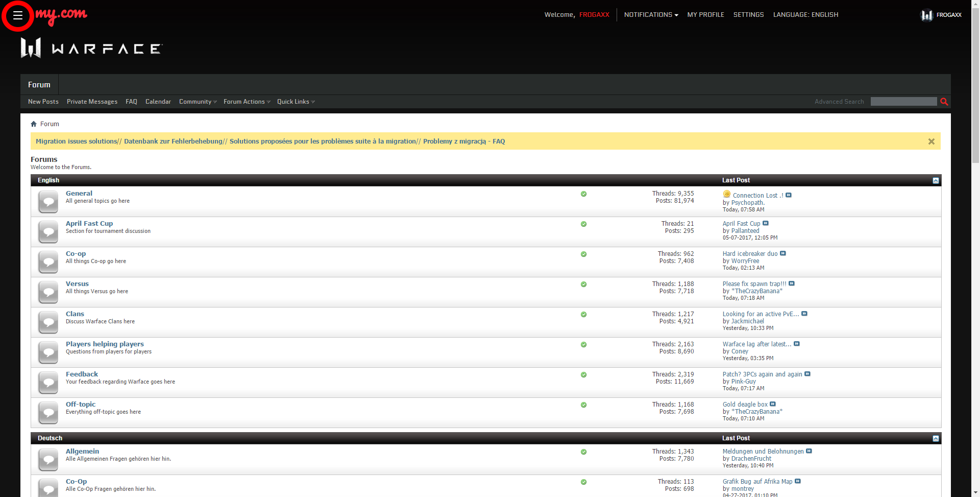Click the Allgemein forum bubble icon

coord(48,460)
